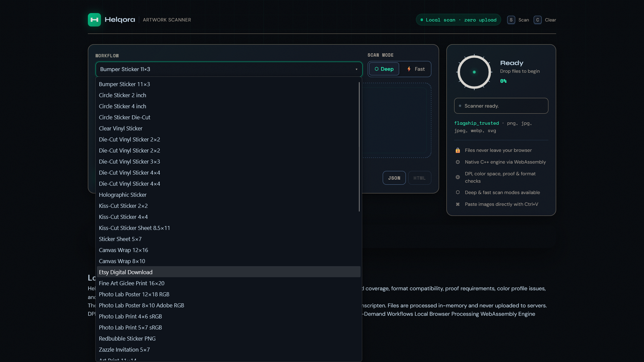Click the Helqora brand name
This screenshot has width=644, height=362.
click(120, 20)
